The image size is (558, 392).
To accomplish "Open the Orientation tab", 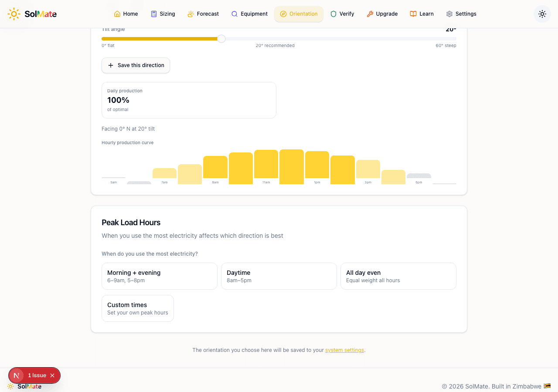I will pyautogui.click(x=299, y=14).
